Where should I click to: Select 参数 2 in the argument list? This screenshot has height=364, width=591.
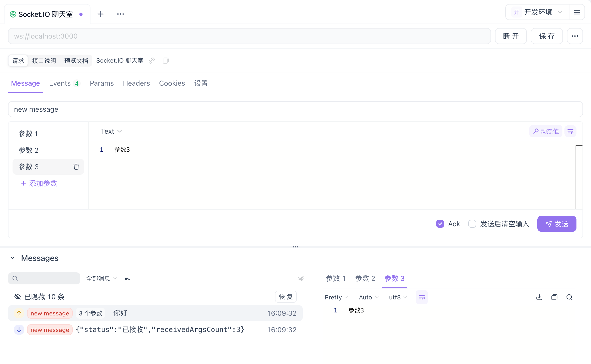[x=48, y=150]
